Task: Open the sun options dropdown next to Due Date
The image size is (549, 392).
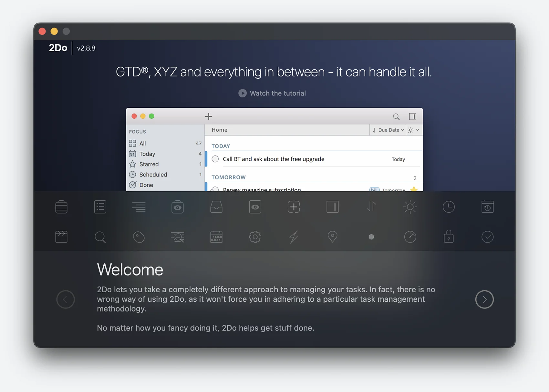Action: click(x=414, y=130)
